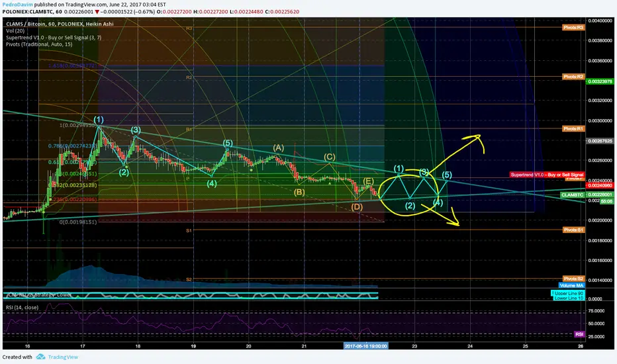Click date 26 on the time axis

(x=581, y=346)
